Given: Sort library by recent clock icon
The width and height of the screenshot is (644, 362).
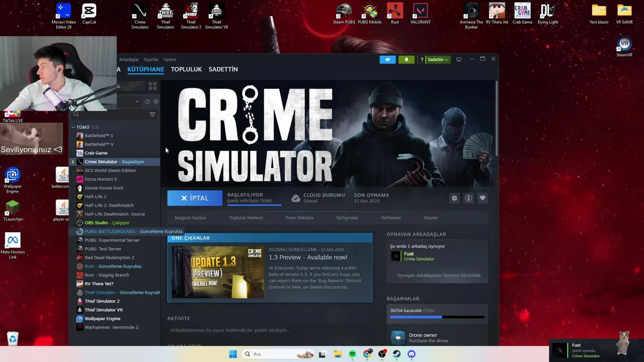Looking at the screenshot, I should point(147,101).
